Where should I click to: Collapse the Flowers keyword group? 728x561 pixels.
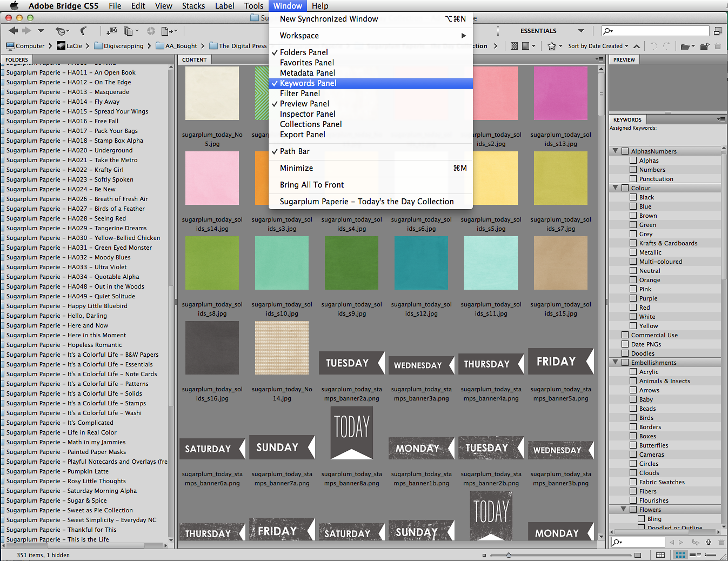pos(624,509)
